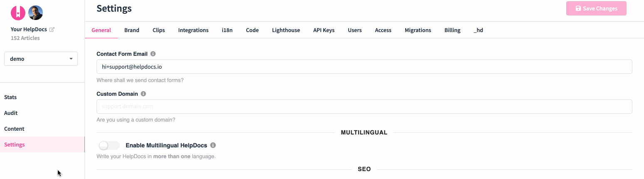Open external link icon beside Your HelpDocs
This screenshot has width=644, height=179.
pyautogui.click(x=52, y=30)
